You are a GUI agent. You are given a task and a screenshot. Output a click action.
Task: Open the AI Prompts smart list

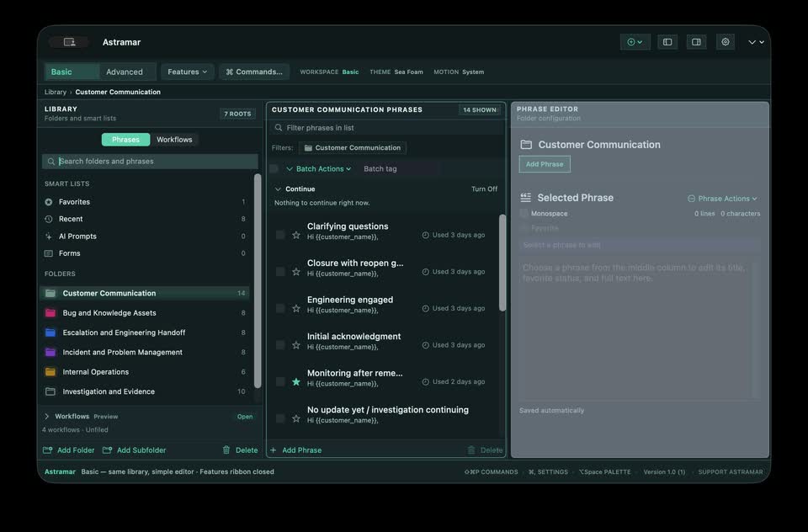click(146, 236)
